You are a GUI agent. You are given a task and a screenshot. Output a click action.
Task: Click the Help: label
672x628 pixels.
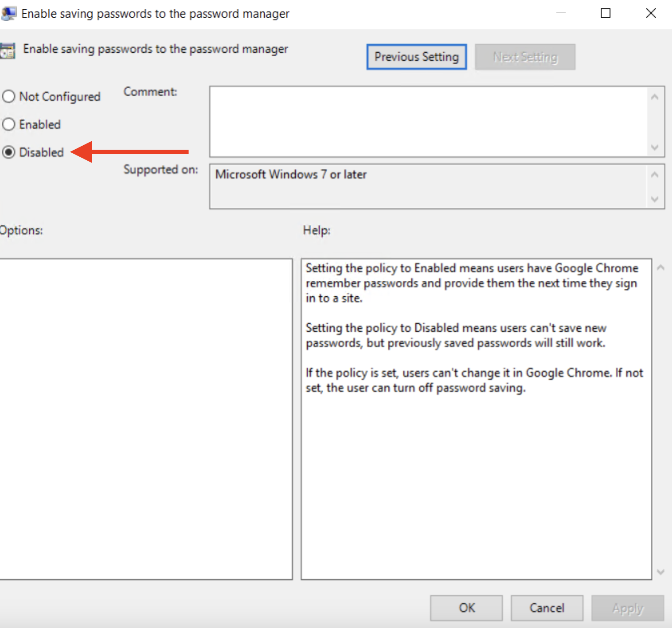pyautogui.click(x=317, y=230)
